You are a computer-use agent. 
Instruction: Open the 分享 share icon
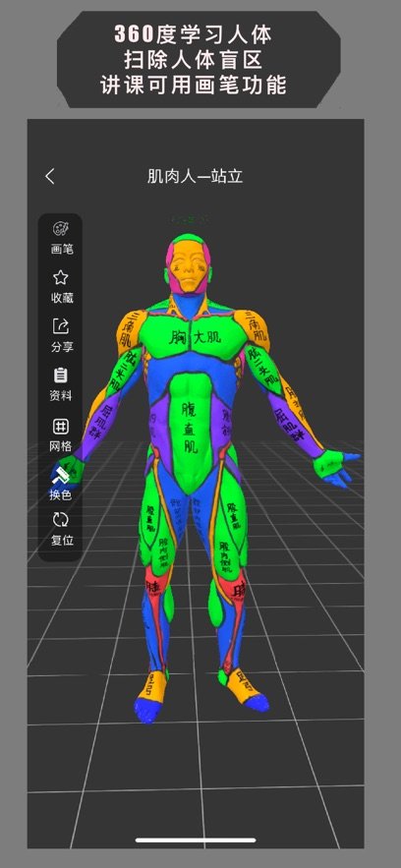tap(60, 326)
